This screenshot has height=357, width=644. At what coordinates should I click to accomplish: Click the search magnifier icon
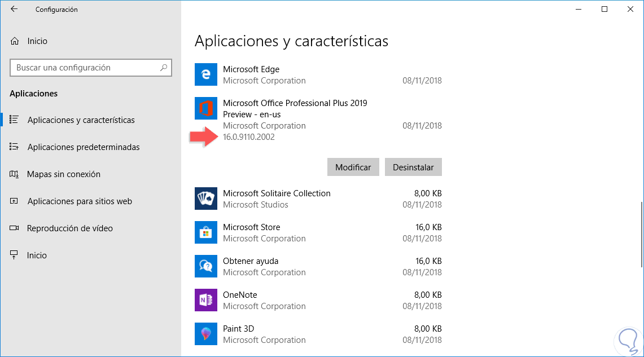pos(164,68)
